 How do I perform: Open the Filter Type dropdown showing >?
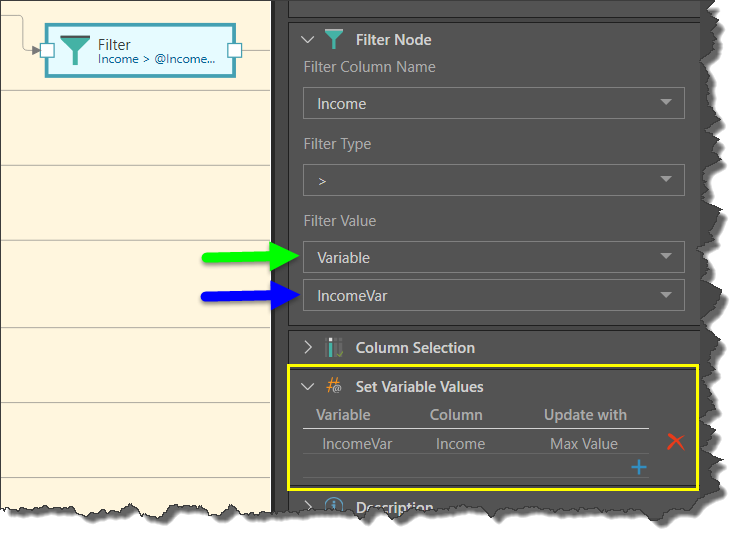pyautogui.click(x=494, y=180)
